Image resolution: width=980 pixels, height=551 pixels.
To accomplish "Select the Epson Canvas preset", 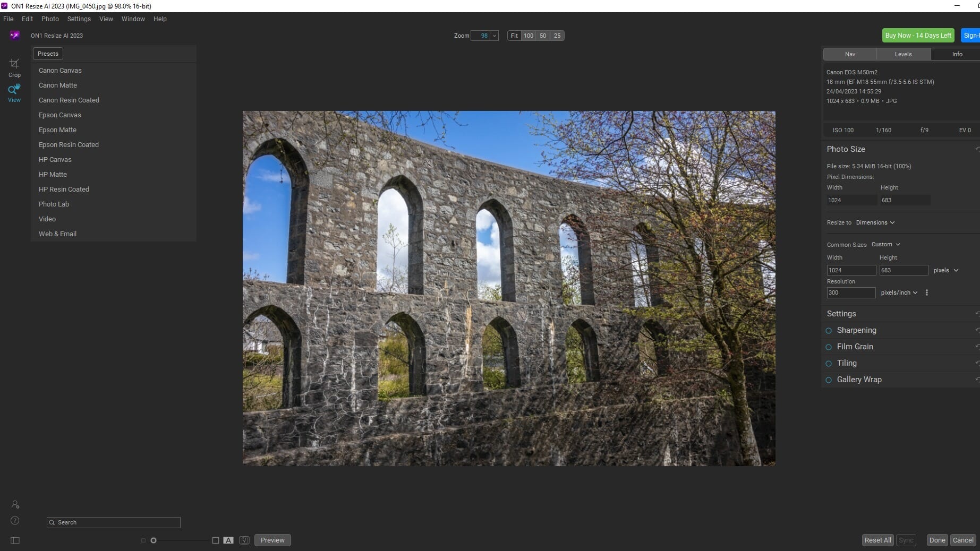I will click(60, 115).
